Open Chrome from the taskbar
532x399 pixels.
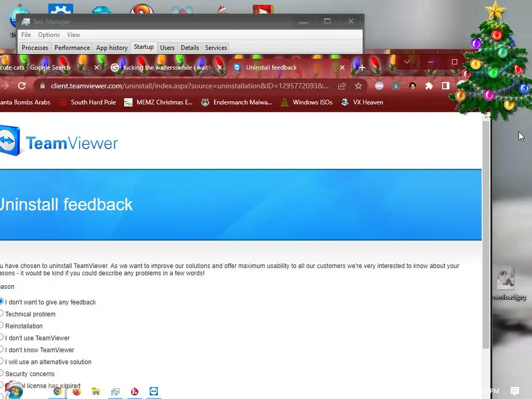tap(58, 392)
